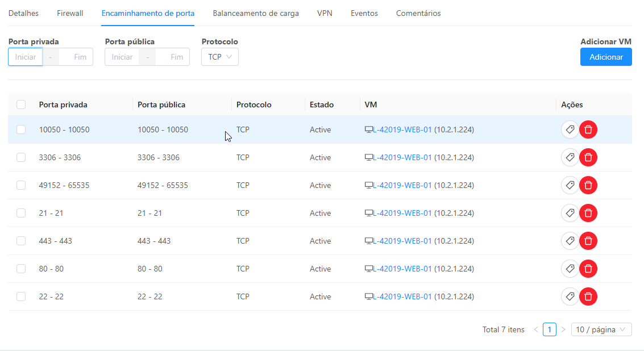Delete the port 22 forwarding rule
Viewport: 644px width, 351px height.
(x=588, y=296)
